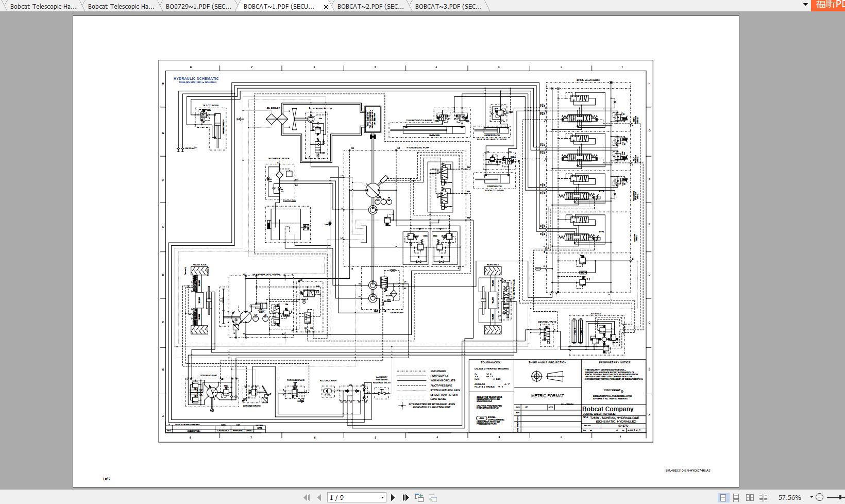Close the BOBCAT~1.PDF tab
The height and width of the screenshot is (504, 845).
tap(326, 7)
